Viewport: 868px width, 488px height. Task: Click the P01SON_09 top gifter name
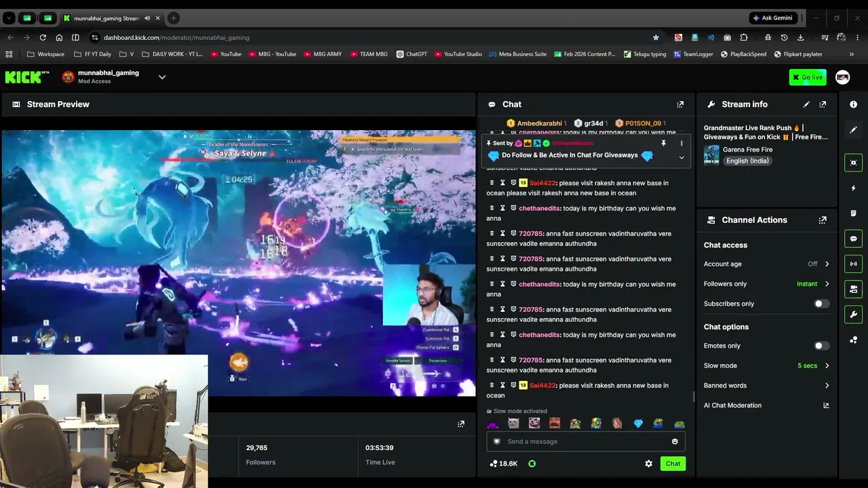pos(643,123)
